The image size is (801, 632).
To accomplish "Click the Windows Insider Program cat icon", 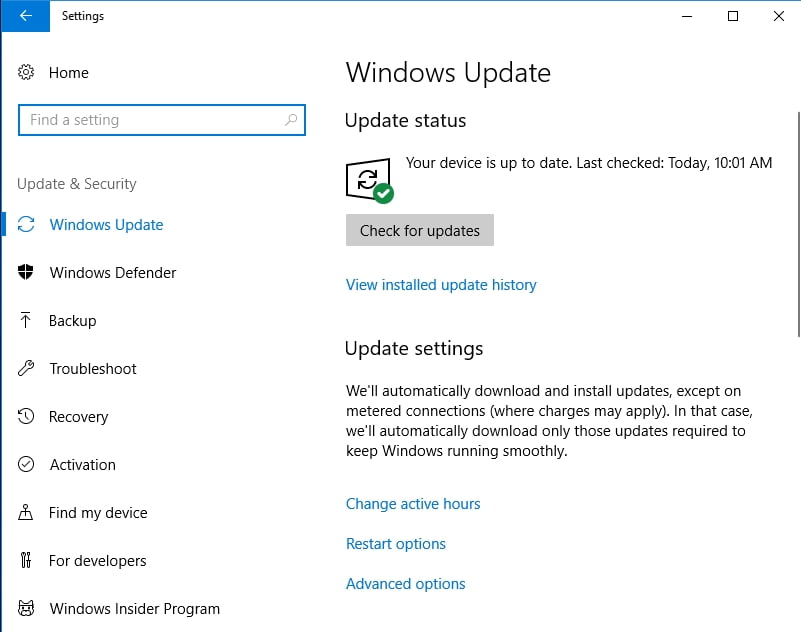I will point(26,608).
